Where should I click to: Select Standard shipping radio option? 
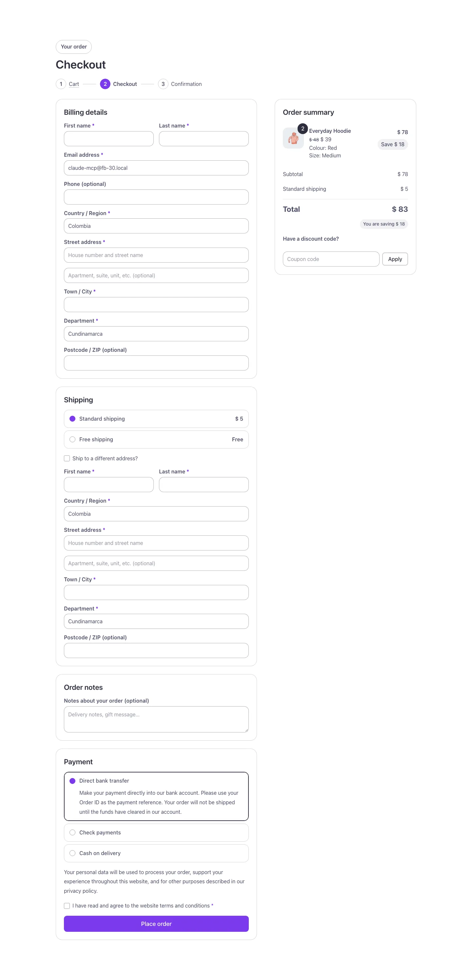point(73,419)
